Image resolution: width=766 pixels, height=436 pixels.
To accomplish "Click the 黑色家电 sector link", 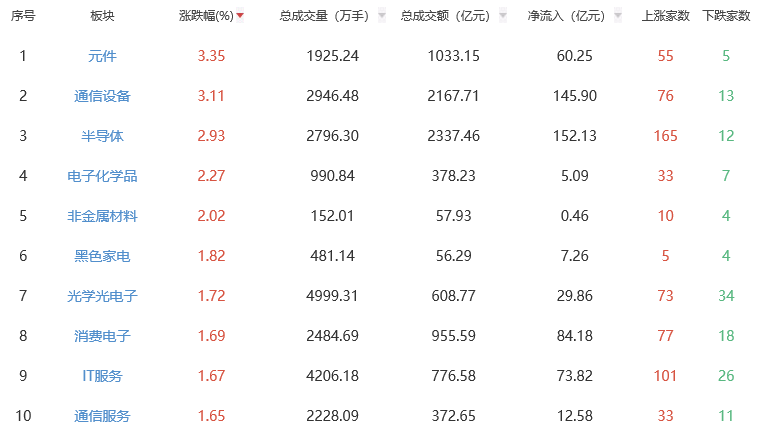I will coord(102,256).
